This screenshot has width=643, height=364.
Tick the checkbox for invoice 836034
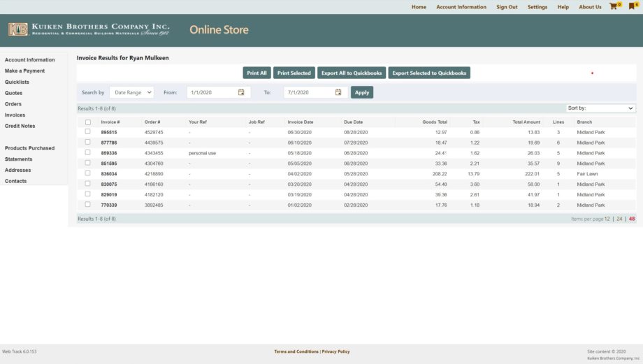[87, 173]
